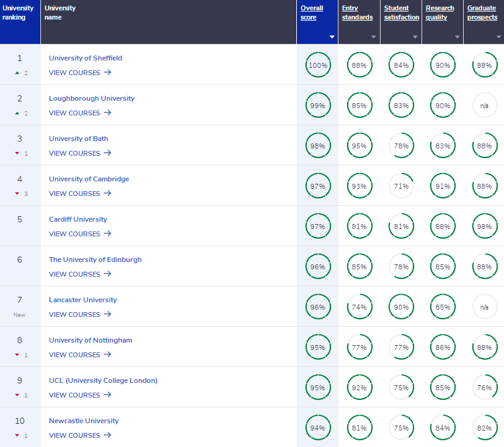Click the red down triangle under Nottingham's rank
The image size is (504, 447).
pos(17,355)
